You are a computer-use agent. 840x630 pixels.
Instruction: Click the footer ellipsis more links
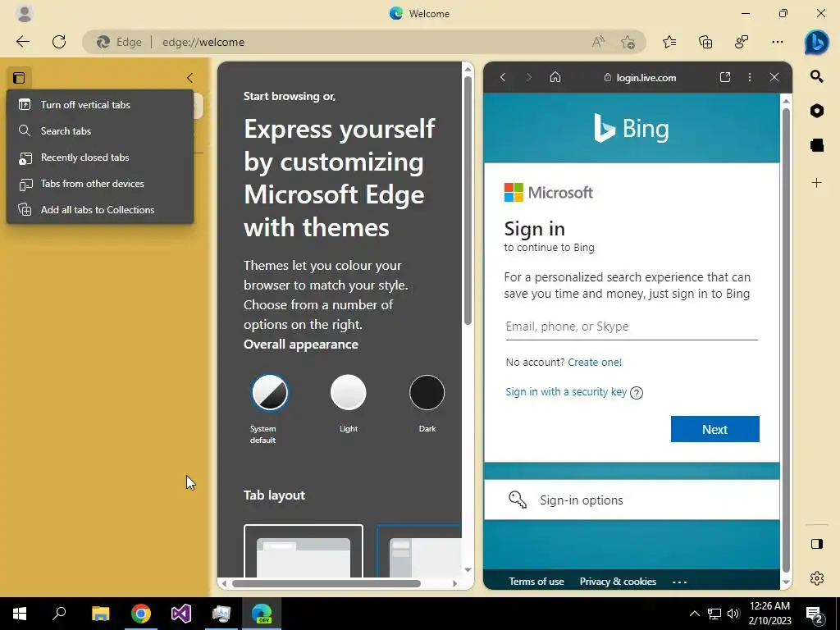click(679, 582)
